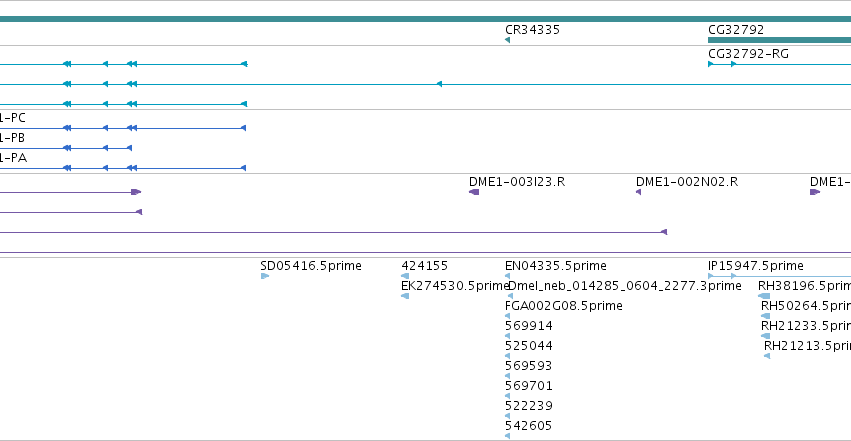Click the 424155 arrow glyph
The image size is (851, 441).
[405, 276]
